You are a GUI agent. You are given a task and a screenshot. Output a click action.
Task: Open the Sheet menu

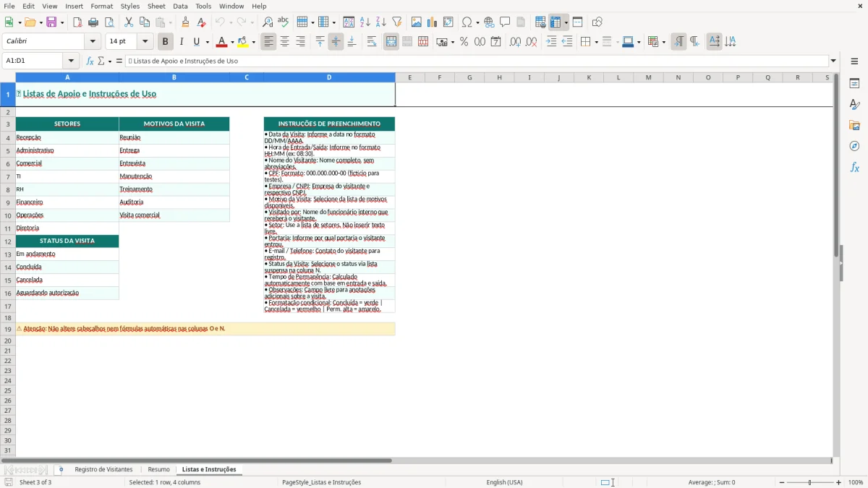click(x=156, y=6)
